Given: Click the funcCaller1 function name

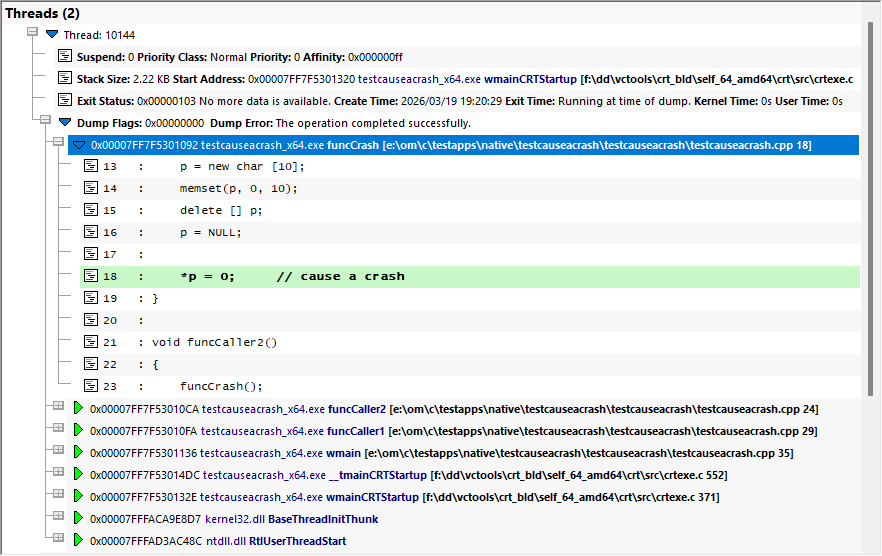Looking at the screenshot, I should (356, 431).
